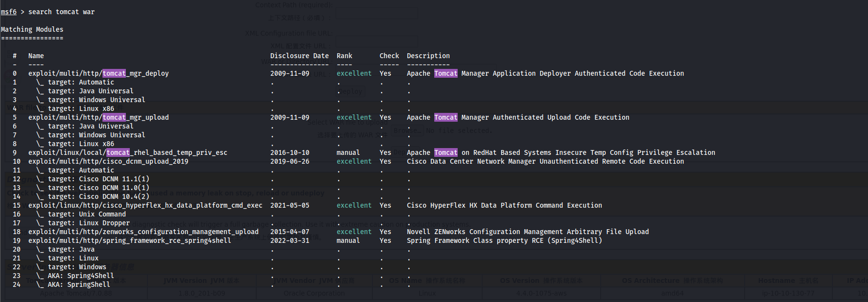Image resolution: width=868 pixels, height=302 pixels.
Task: Click disclosure date 2015-04-07
Action: tap(290, 232)
